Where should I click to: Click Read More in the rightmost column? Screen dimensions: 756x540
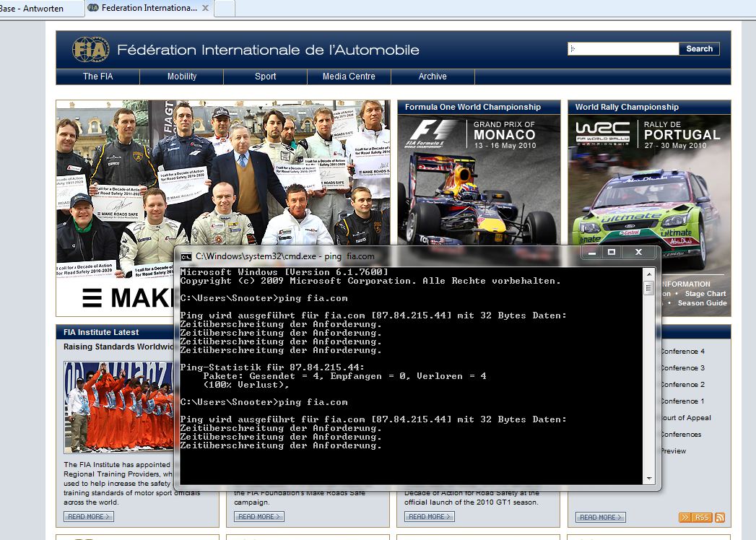click(x=600, y=517)
